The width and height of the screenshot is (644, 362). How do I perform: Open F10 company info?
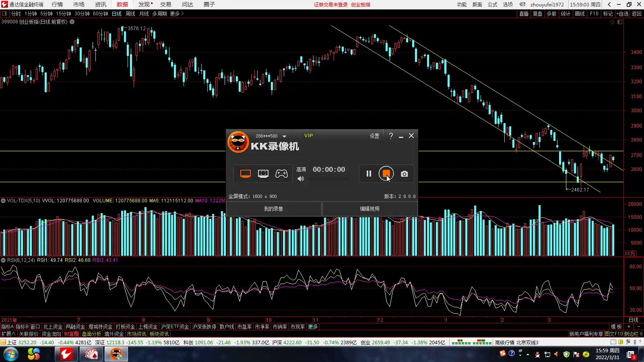pos(594,14)
